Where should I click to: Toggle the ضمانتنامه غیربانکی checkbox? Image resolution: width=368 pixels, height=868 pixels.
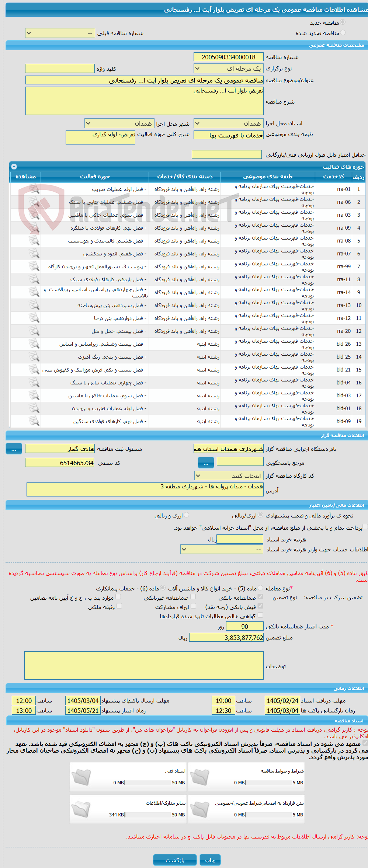(193, 597)
